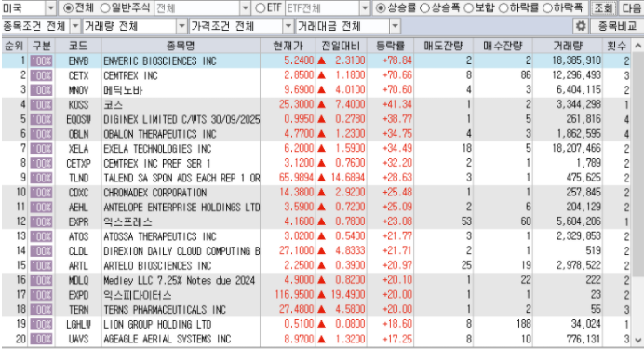Open the settings gear icon

580,26
